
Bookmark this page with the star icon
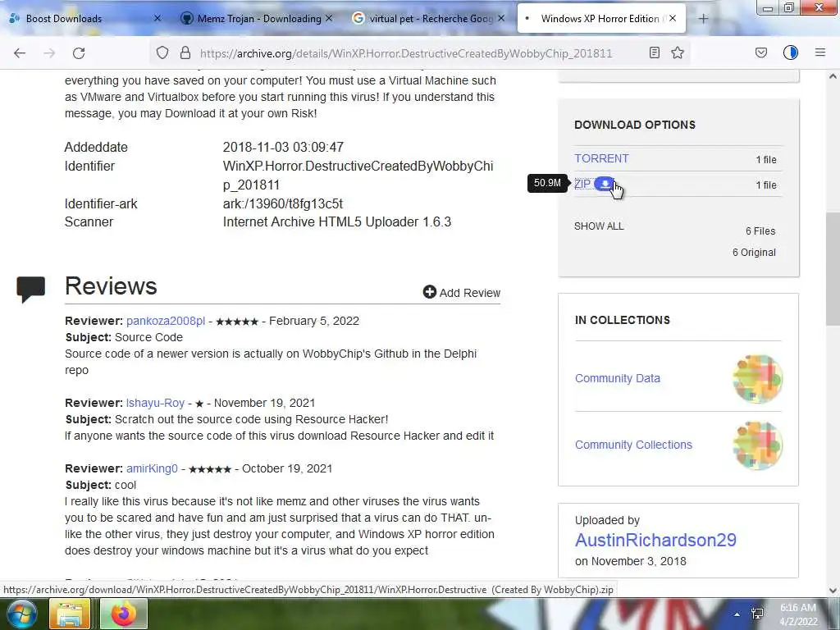(678, 52)
